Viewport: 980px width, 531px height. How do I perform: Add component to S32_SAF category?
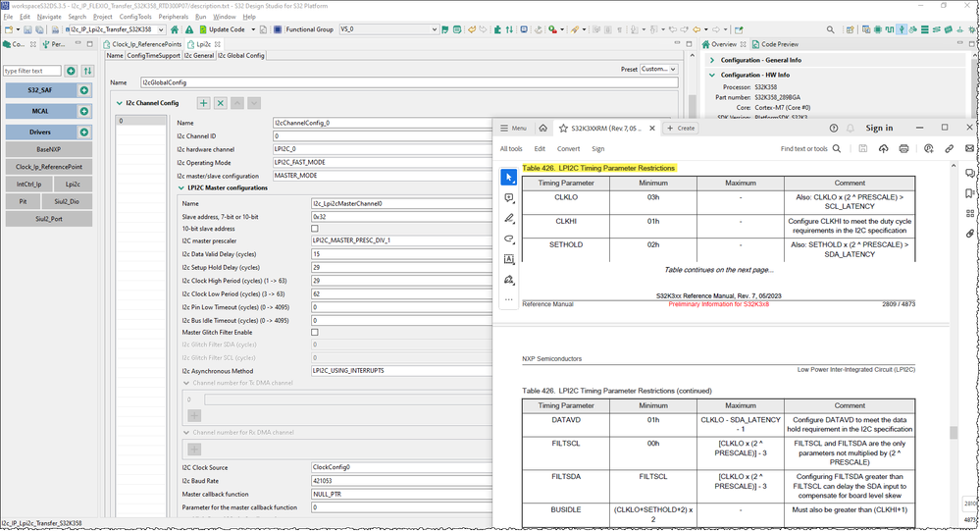83,90
